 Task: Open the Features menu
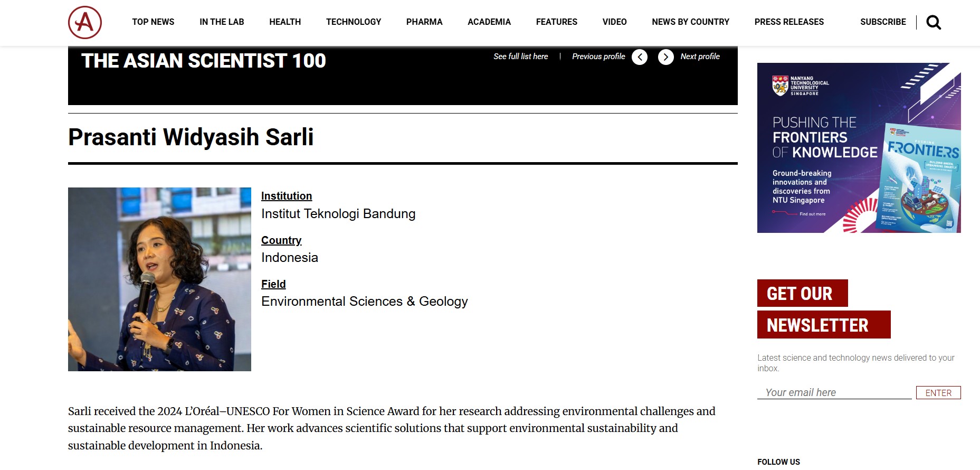pos(557,22)
